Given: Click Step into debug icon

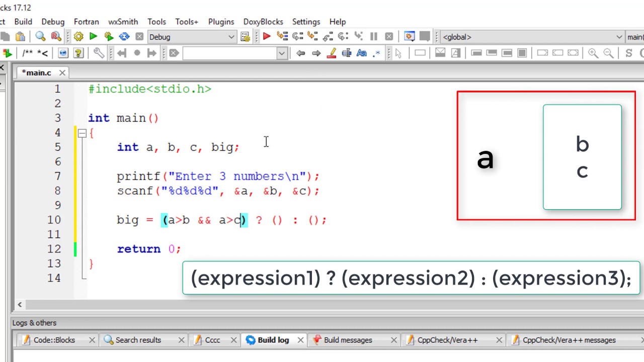Looking at the screenshot, I should point(312,37).
